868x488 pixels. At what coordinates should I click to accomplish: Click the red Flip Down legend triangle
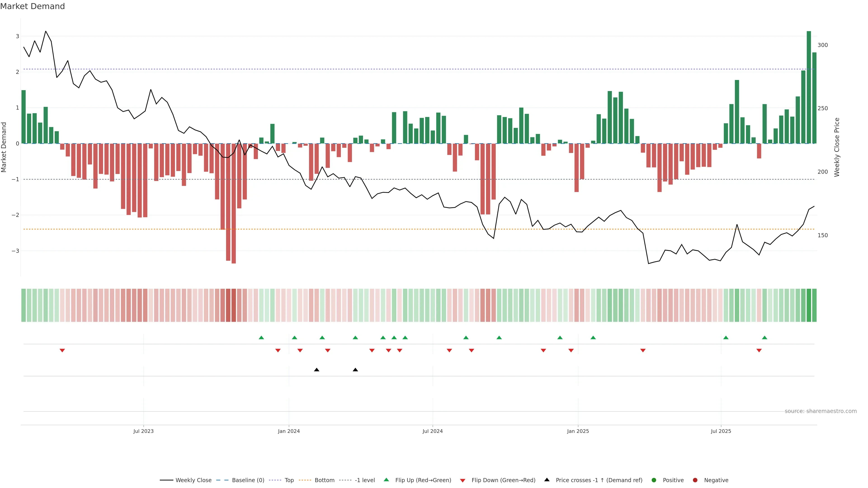[463, 481]
